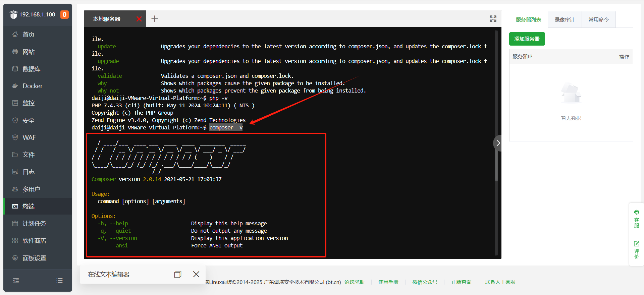Restore the 在线文本编辑器 window

coord(178,274)
